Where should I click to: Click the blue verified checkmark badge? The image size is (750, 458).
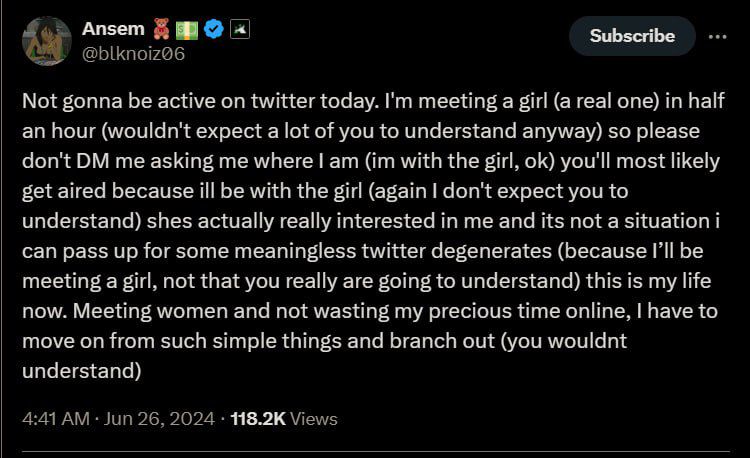213,29
